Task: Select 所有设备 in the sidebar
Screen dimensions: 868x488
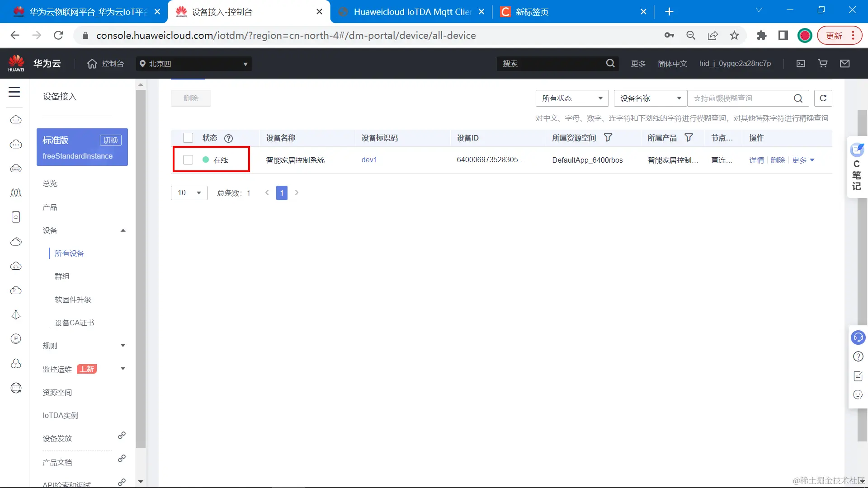Action: coord(70,253)
